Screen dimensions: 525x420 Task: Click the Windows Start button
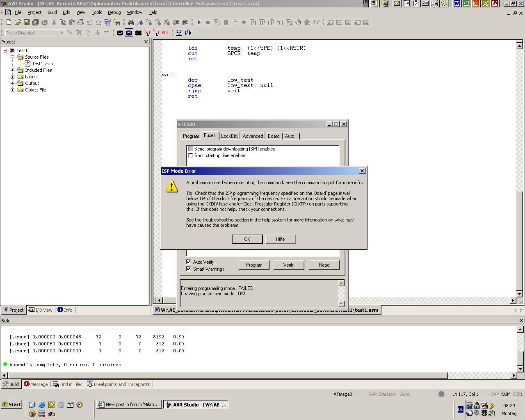tap(11, 404)
